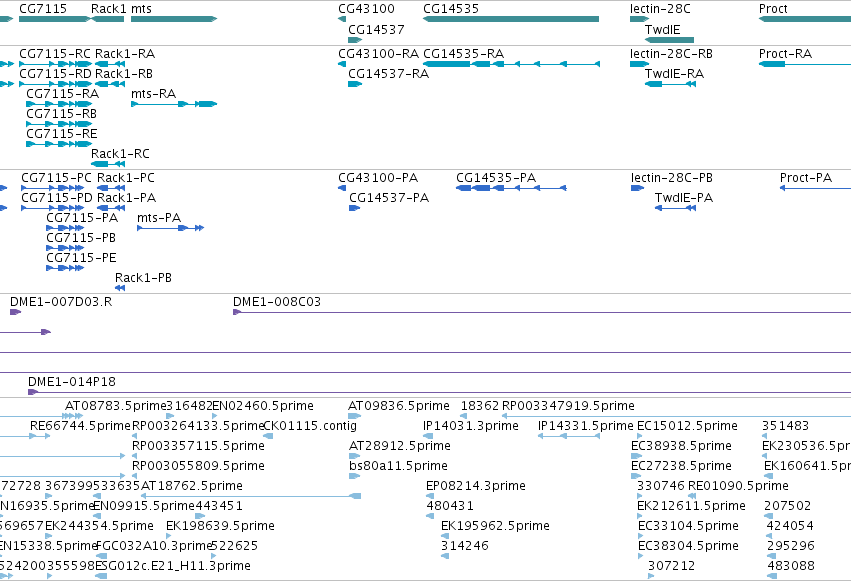Select clone DME1-014P18

pos(72,382)
